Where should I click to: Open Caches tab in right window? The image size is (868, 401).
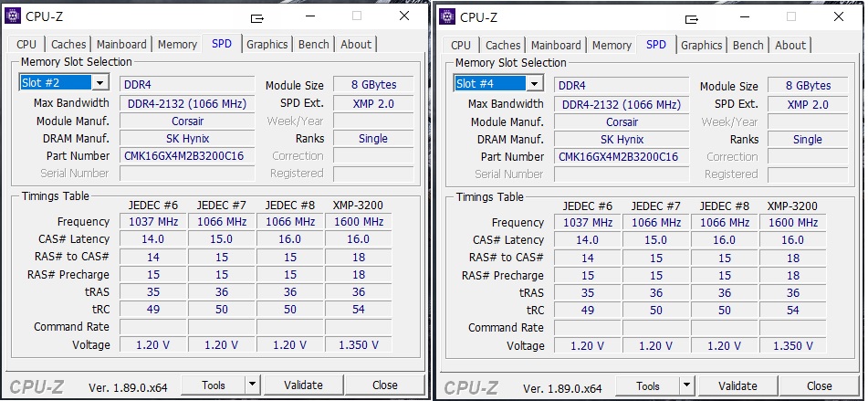[503, 46]
